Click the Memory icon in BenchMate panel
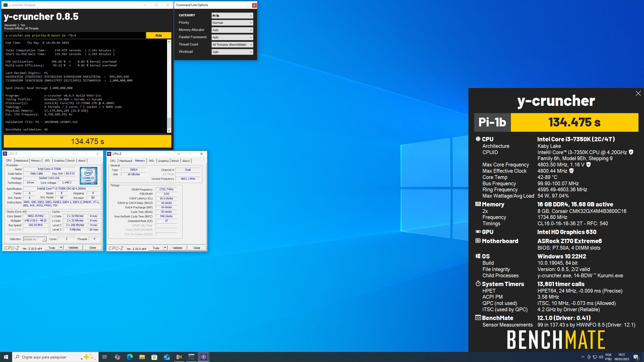Viewport: 644px width, 362px height. tap(478, 204)
